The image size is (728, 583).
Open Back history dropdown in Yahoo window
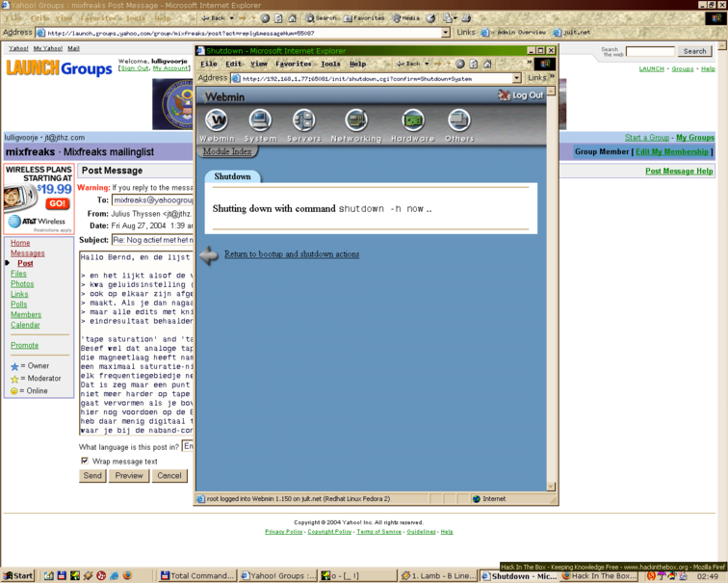coord(232,18)
